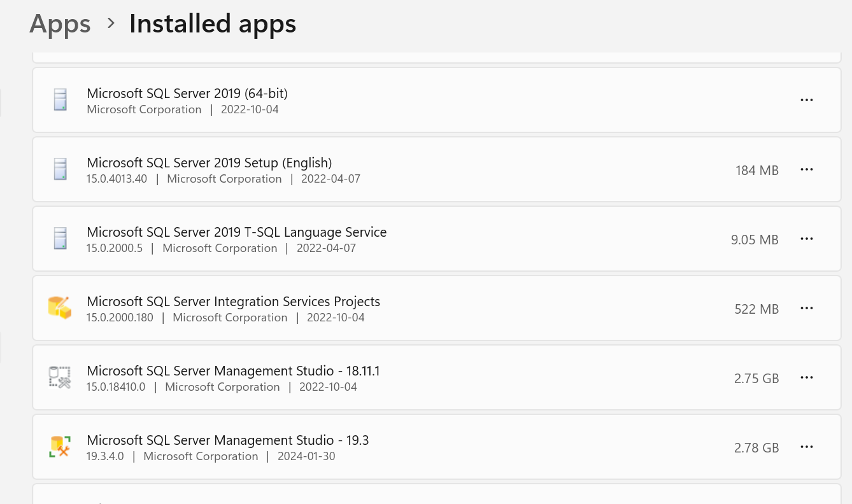Click the 184 MB size of SQL Server Setup

(x=756, y=171)
